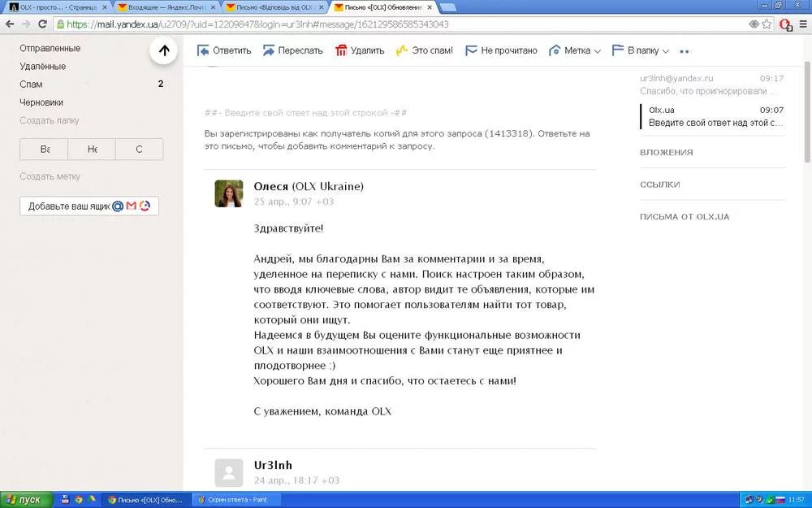
Task: Click the blue-red circular mailbox icon
Action: click(145, 206)
